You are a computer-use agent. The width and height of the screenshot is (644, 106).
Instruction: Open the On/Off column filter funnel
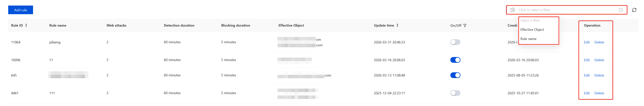point(465,26)
